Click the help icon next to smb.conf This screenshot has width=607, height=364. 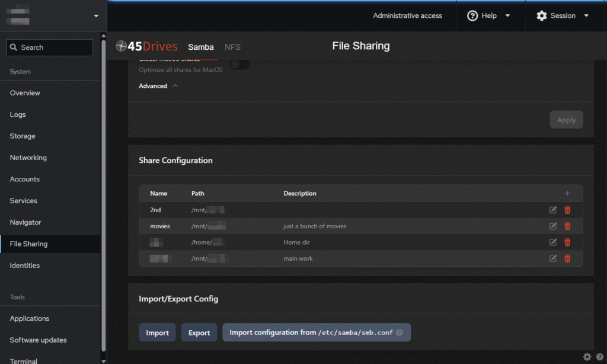400,333
